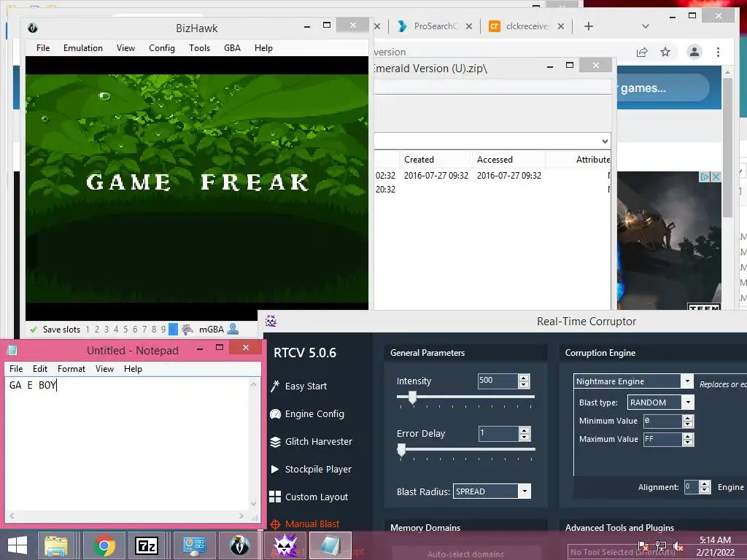Switch to the ProSearch Chrome tab
This screenshot has width=747, height=560.
(434, 26)
